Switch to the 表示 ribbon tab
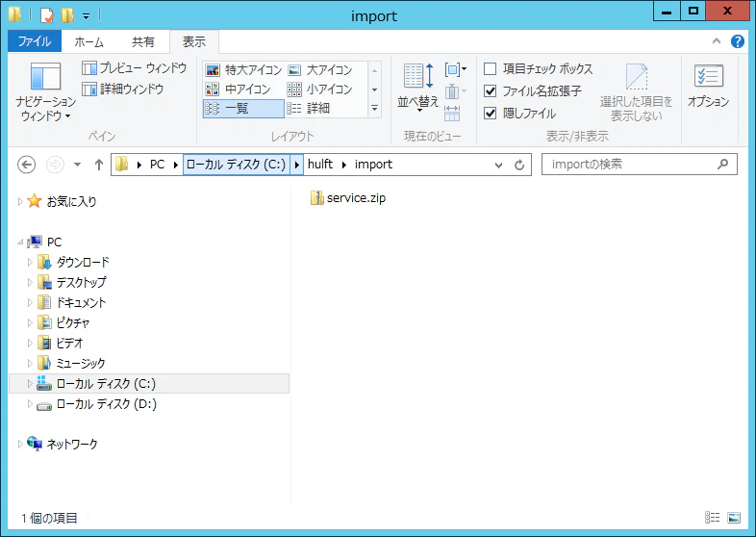Viewport: 756px width, 537px height. tap(194, 42)
